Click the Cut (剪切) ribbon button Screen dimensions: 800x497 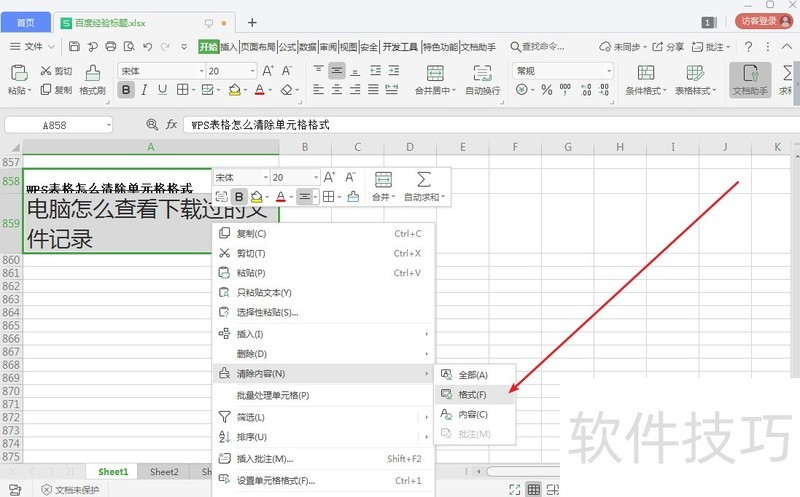[56, 71]
